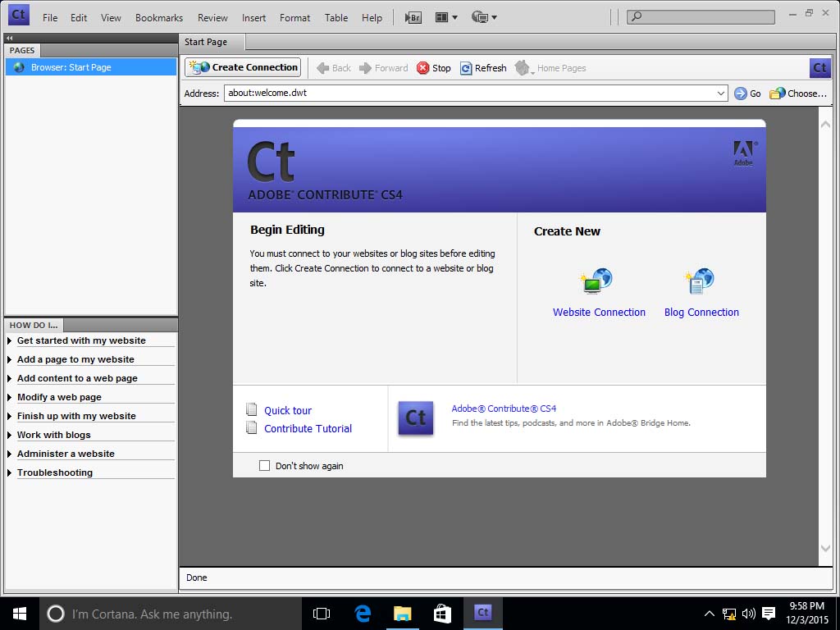Screen dimensions: 840x630
Task: Open the Windows Start menu
Action: pos(20,614)
